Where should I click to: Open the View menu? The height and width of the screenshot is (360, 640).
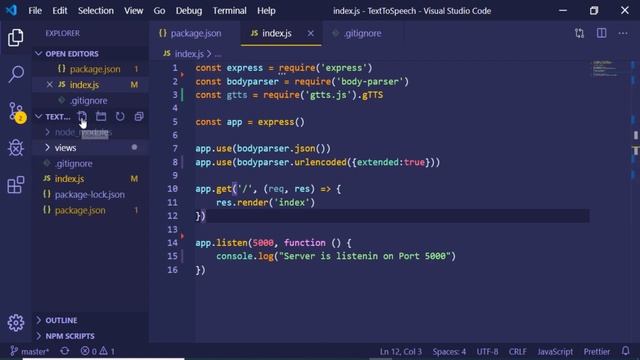(133, 11)
